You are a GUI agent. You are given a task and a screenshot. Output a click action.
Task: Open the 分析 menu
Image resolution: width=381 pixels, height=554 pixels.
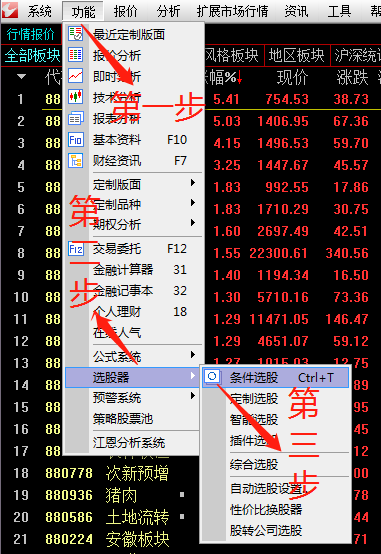pos(169,11)
